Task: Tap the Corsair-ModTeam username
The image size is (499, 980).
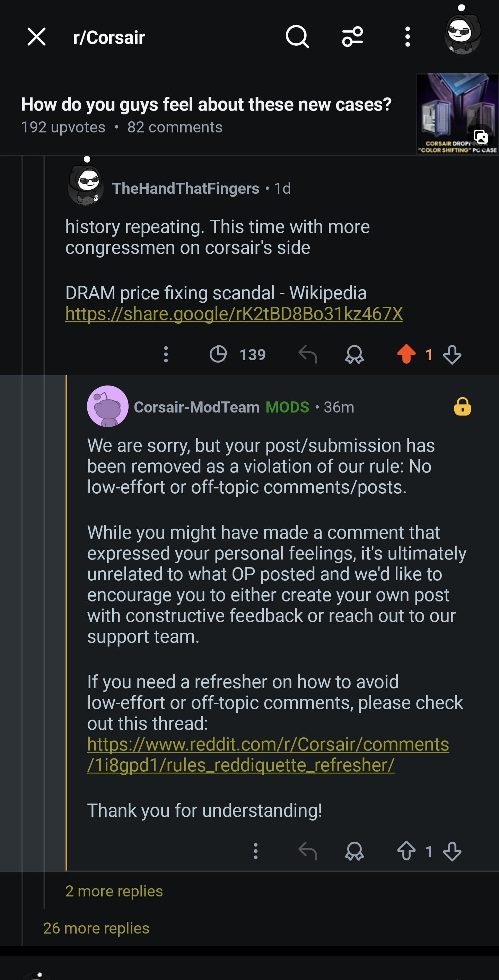Action: coord(196,407)
